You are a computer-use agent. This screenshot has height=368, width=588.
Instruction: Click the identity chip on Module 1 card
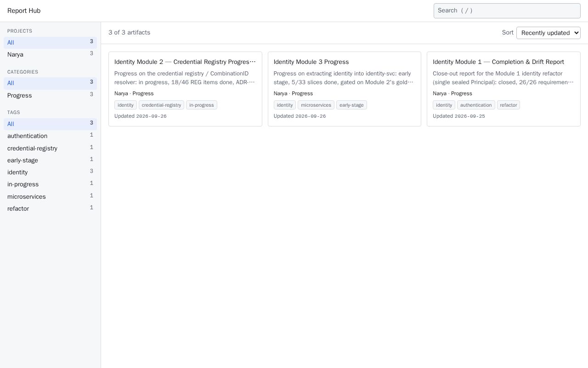click(444, 105)
